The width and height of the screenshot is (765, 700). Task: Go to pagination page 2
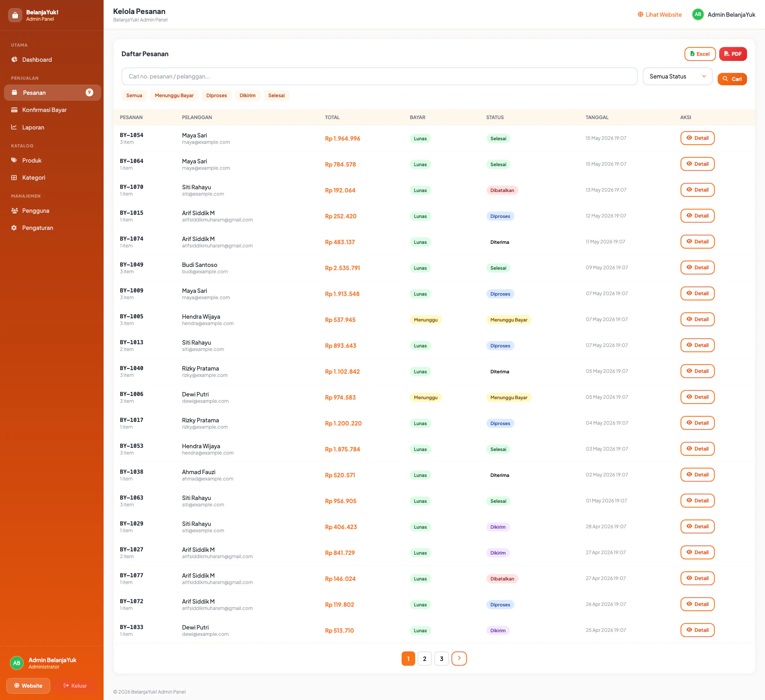pos(425,659)
